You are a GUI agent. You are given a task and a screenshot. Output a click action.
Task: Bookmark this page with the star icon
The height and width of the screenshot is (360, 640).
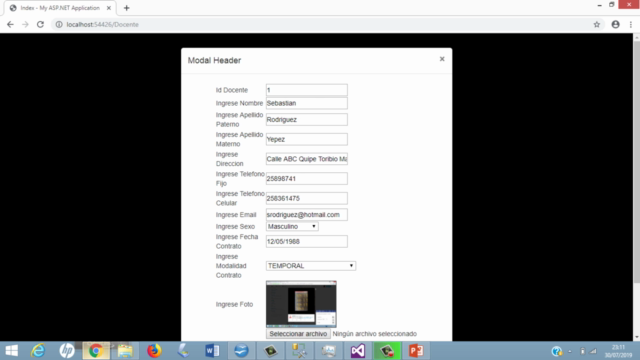click(x=597, y=24)
